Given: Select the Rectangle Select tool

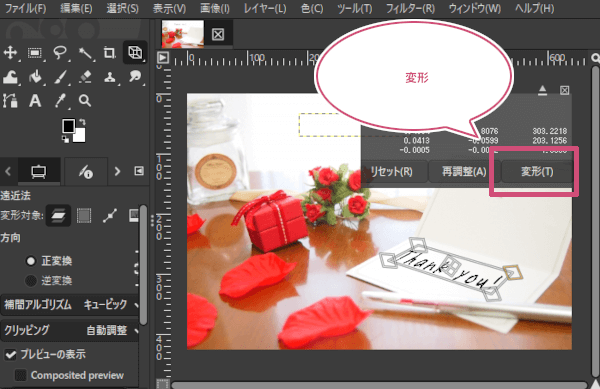Looking at the screenshot, I should (35, 52).
